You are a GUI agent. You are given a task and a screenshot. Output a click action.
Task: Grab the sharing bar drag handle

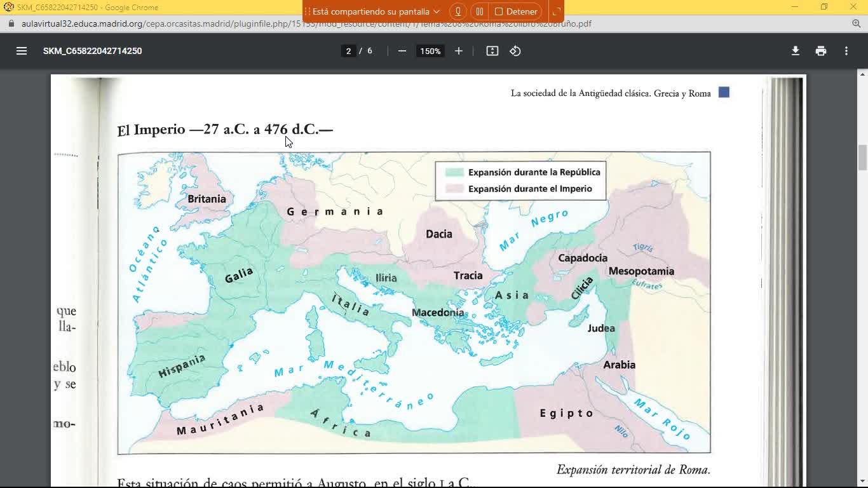pyautogui.click(x=308, y=11)
